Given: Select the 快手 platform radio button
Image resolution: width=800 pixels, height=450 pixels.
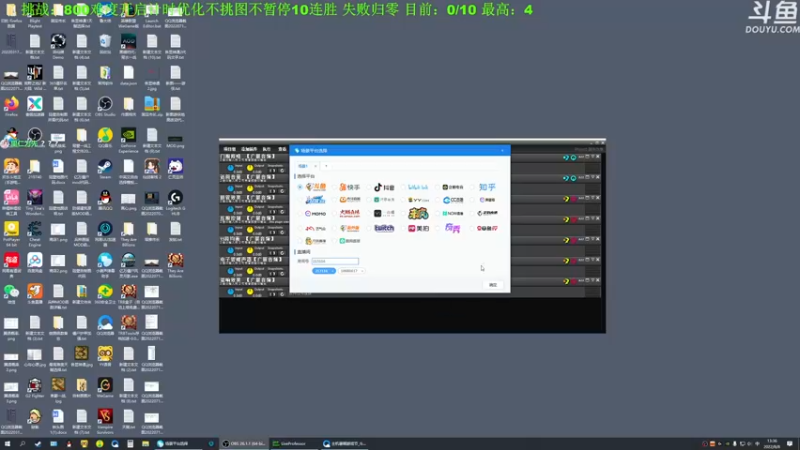Looking at the screenshot, I should coord(335,187).
